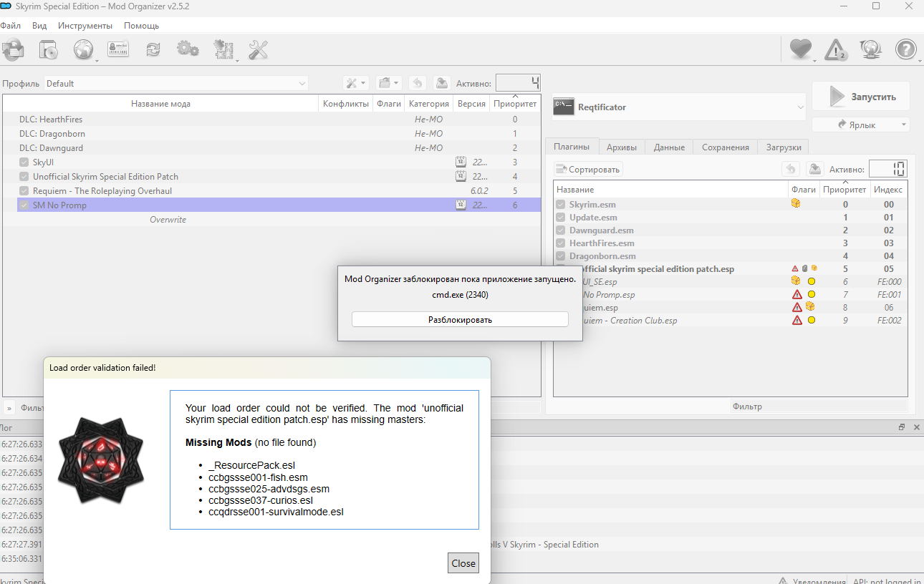Click Close in the validation dialog
924x584 pixels.
(x=463, y=563)
